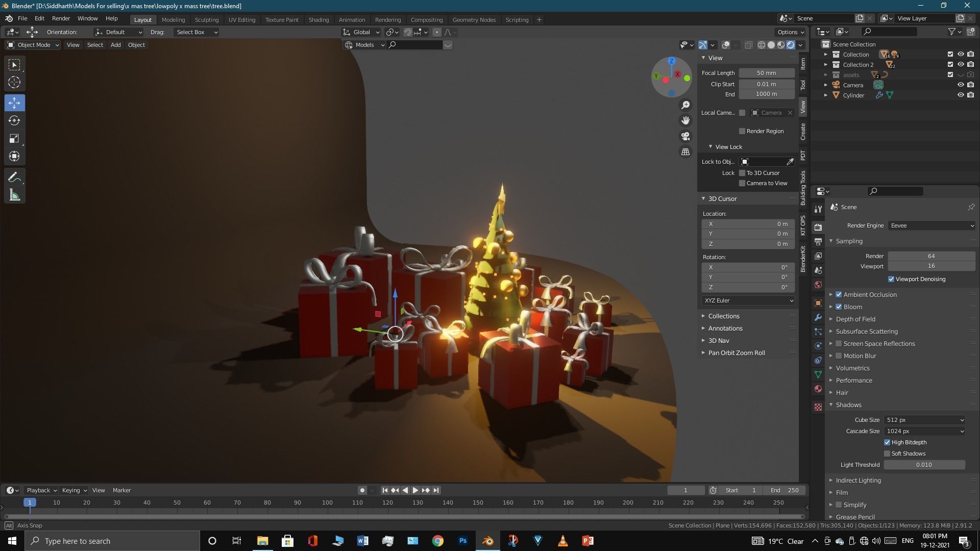Open the File menu
Screen dimensions: 980x551
tap(22, 18)
